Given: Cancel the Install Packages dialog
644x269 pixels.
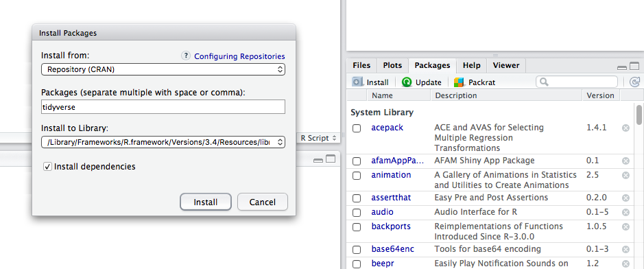Looking at the screenshot, I should click(263, 202).
